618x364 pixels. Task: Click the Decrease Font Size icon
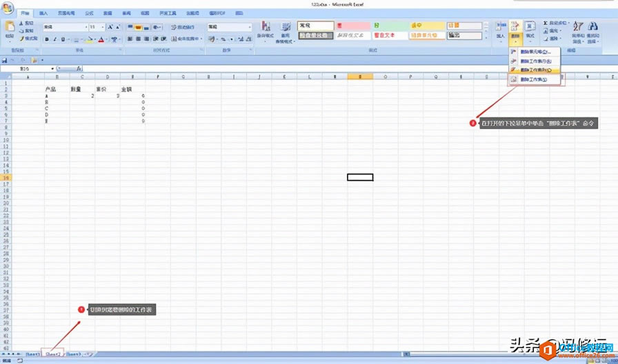117,27
